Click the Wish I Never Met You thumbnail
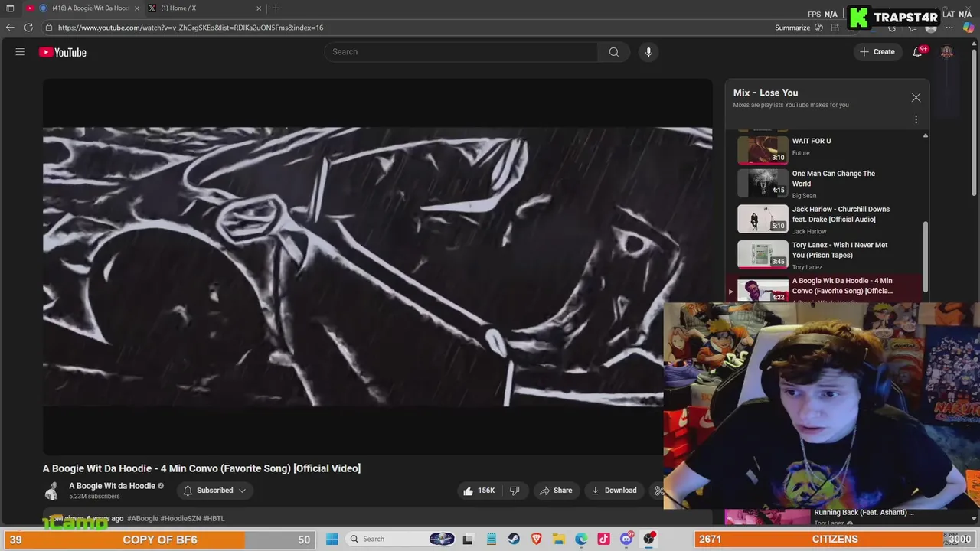980x551 pixels. click(x=763, y=255)
